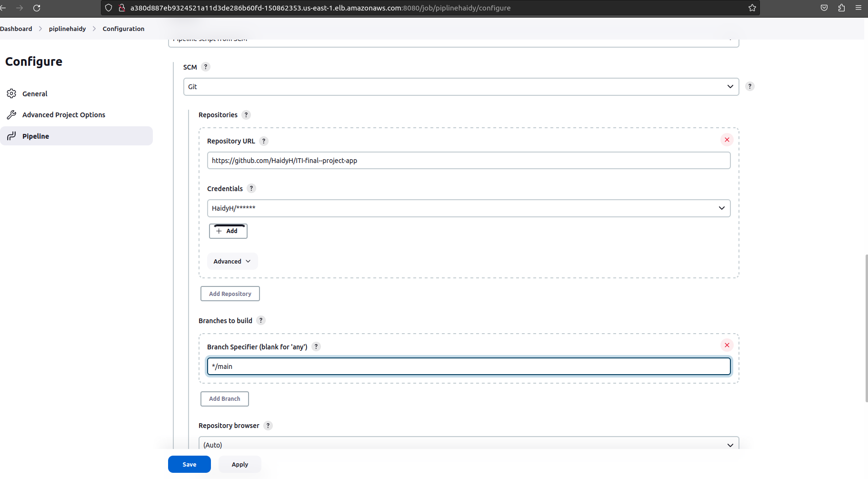Open help for Repository browser
The image size is (868, 479).
pos(268,426)
